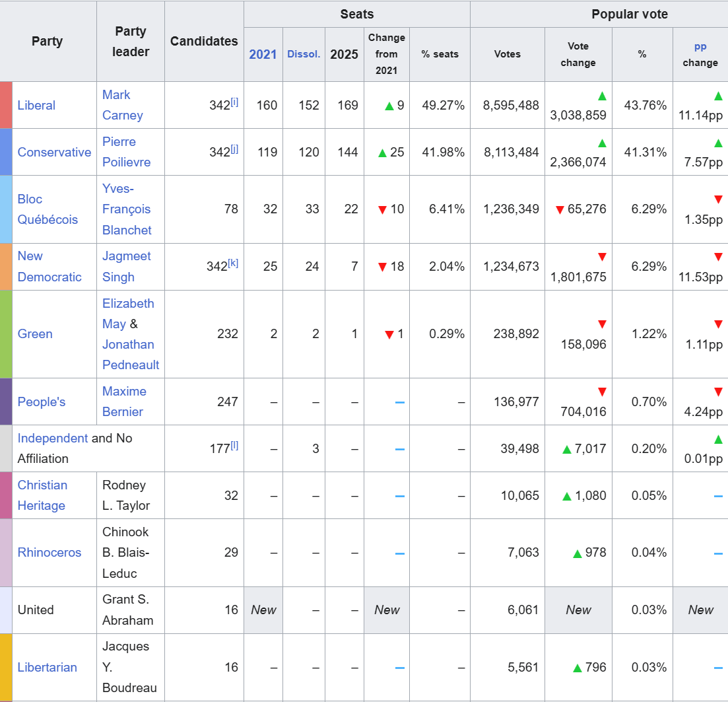Open footnote [j] beside Conservative candidates

(x=234, y=149)
